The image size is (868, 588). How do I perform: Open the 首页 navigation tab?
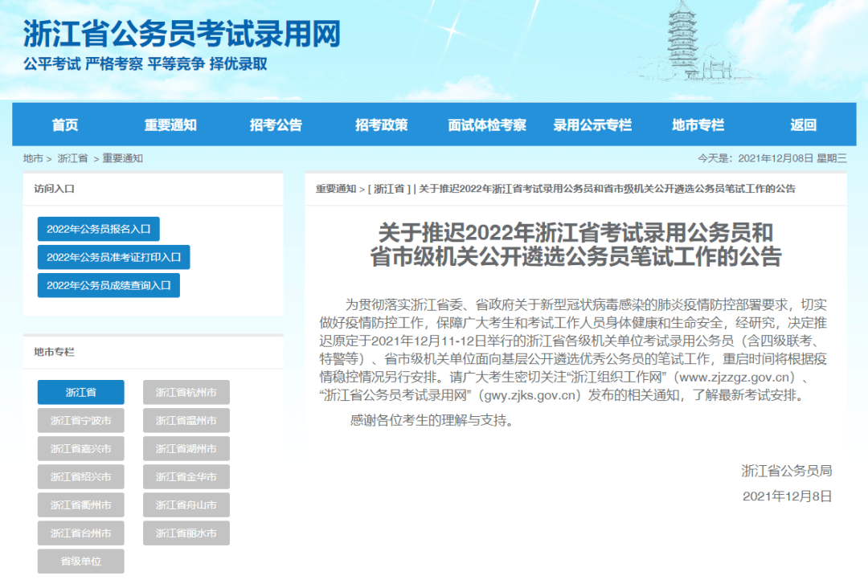pos(65,125)
